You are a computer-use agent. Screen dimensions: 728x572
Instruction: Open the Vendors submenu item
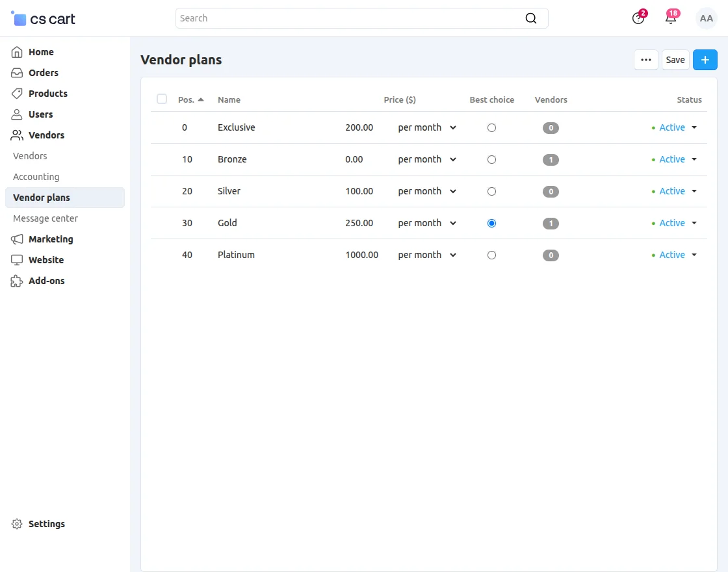[x=30, y=156]
